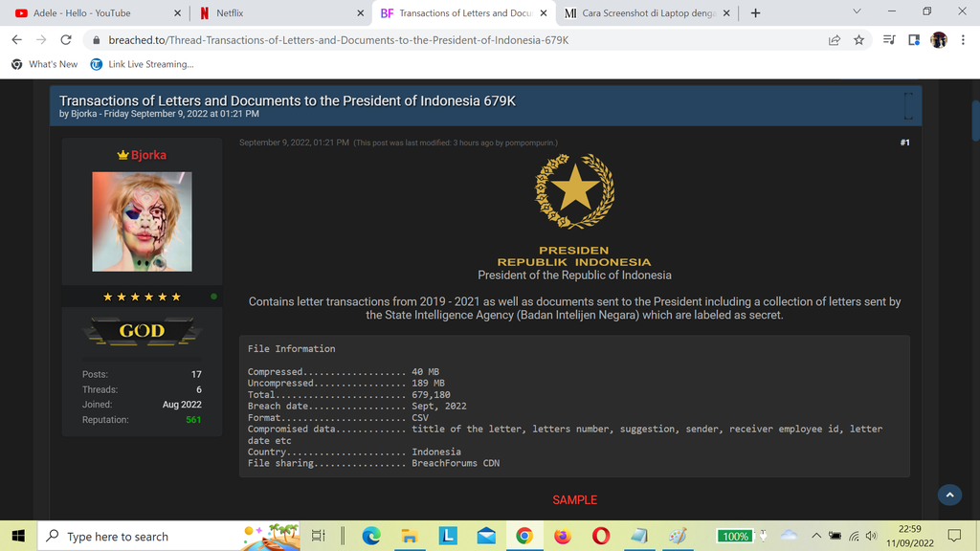This screenshot has width=980, height=551.
Task: Open Chrome's three-dot menu
Action: [963, 40]
